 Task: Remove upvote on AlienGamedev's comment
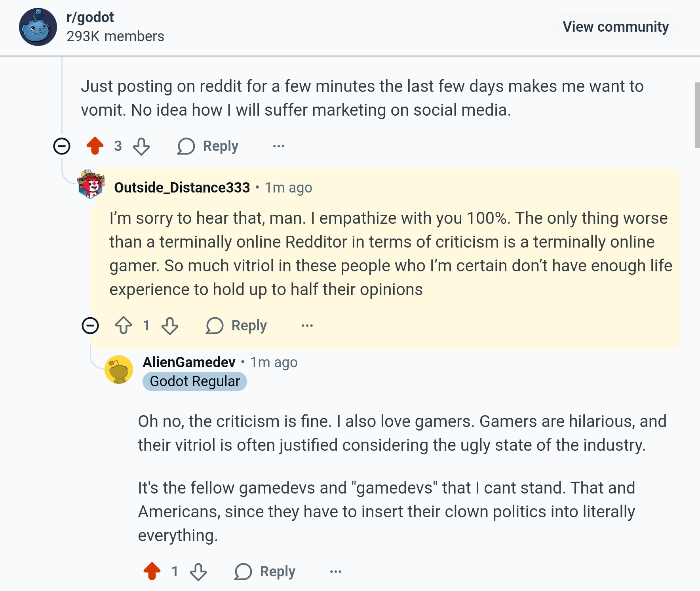[x=152, y=571]
